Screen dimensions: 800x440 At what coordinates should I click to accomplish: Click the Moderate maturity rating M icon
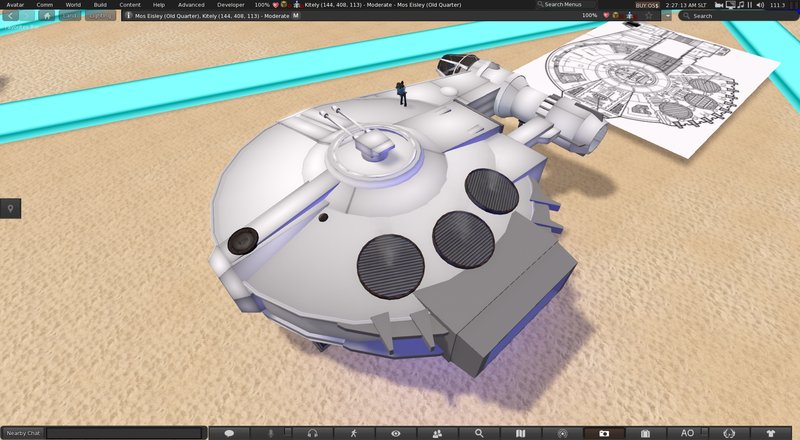pos(296,16)
